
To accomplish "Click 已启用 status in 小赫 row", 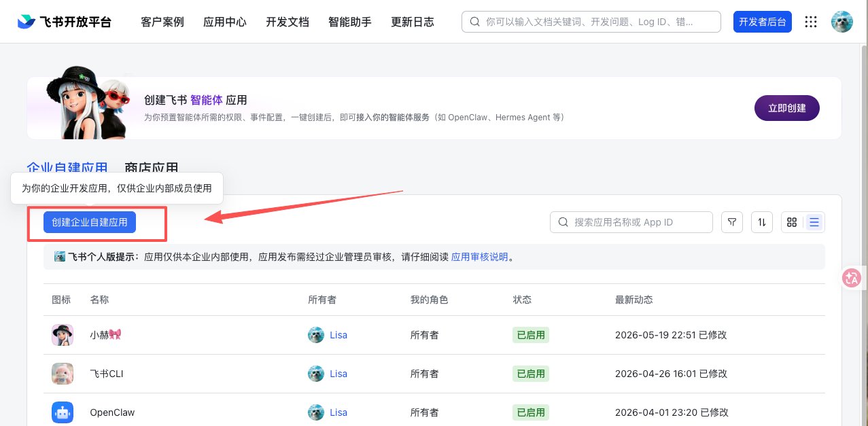I will (531, 335).
